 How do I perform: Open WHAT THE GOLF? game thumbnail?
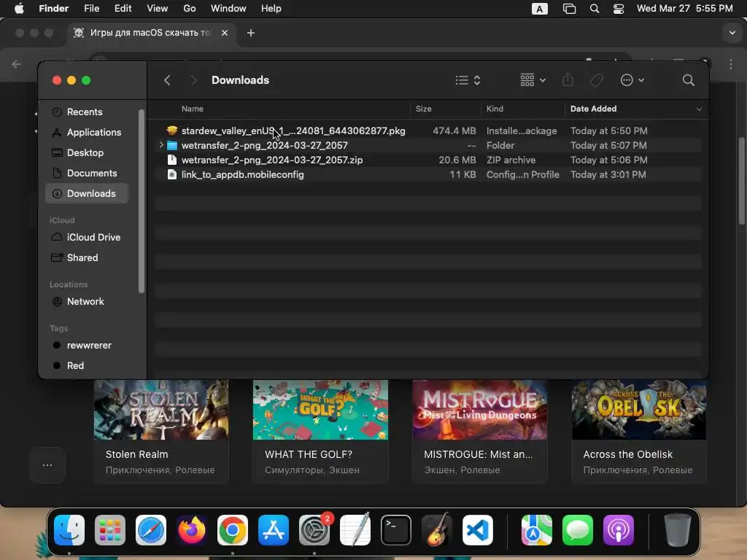[x=320, y=410]
